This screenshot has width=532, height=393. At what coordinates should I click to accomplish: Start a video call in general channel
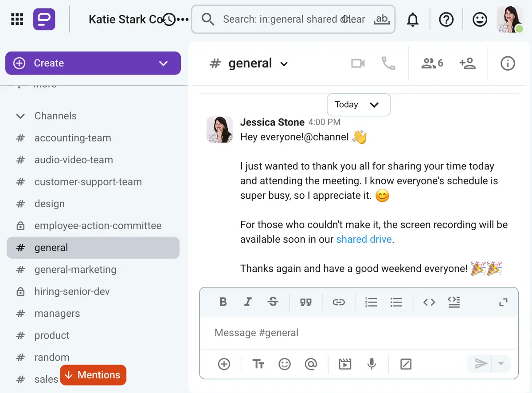tap(358, 63)
